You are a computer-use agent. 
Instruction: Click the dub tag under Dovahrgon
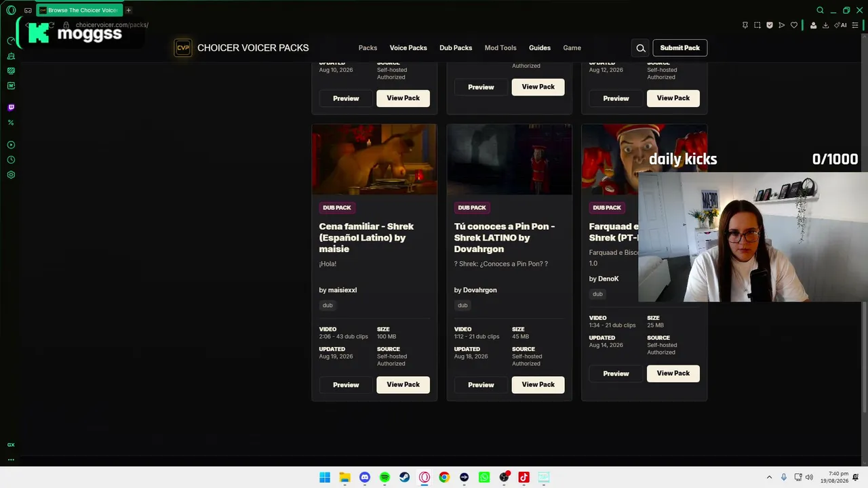pyautogui.click(x=462, y=306)
